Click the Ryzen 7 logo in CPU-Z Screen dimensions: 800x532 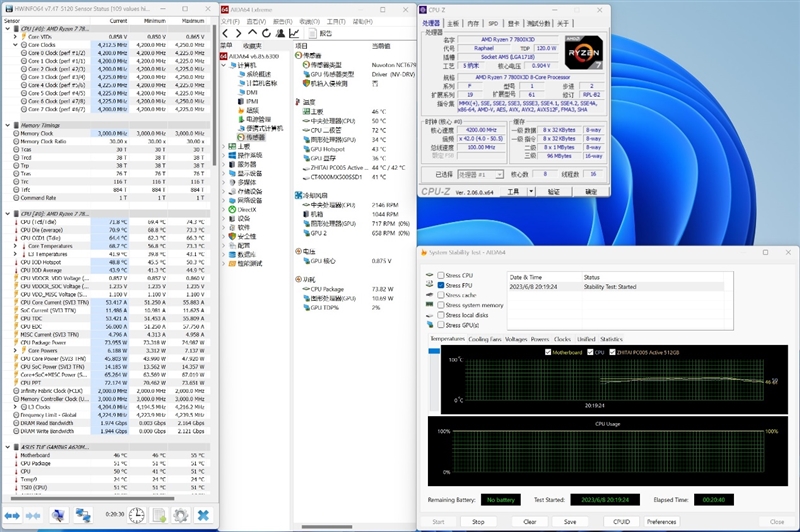pos(584,53)
